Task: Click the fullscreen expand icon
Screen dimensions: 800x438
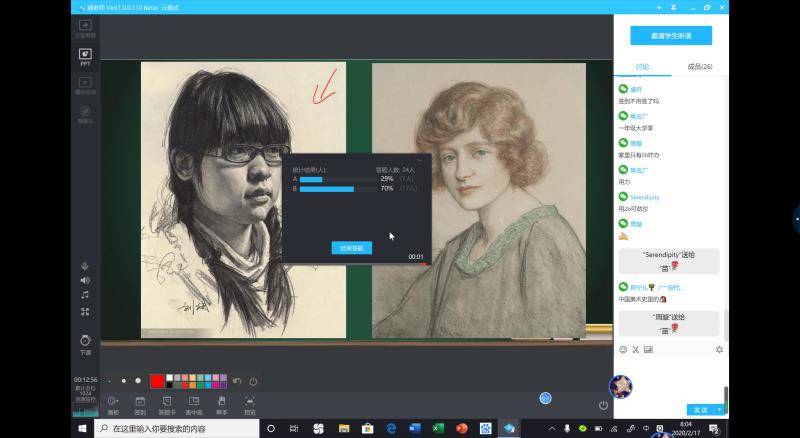Action: 85,312
